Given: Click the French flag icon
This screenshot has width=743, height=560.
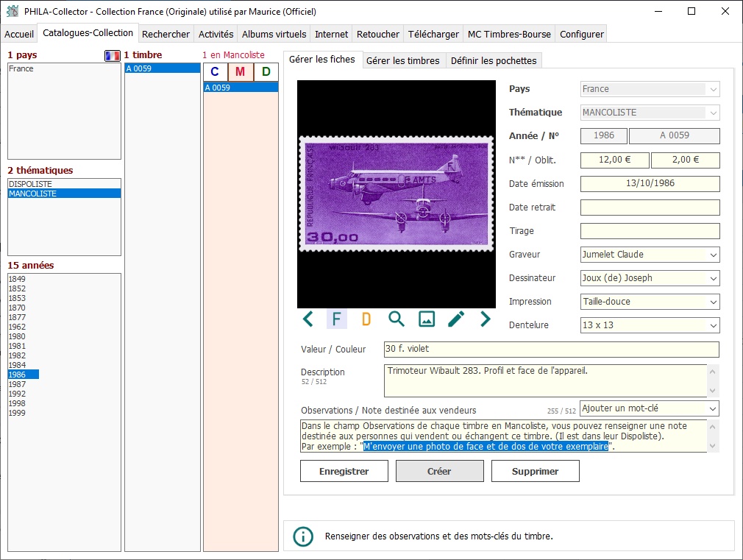Looking at the screenshot, I should (x=113, y=55).
